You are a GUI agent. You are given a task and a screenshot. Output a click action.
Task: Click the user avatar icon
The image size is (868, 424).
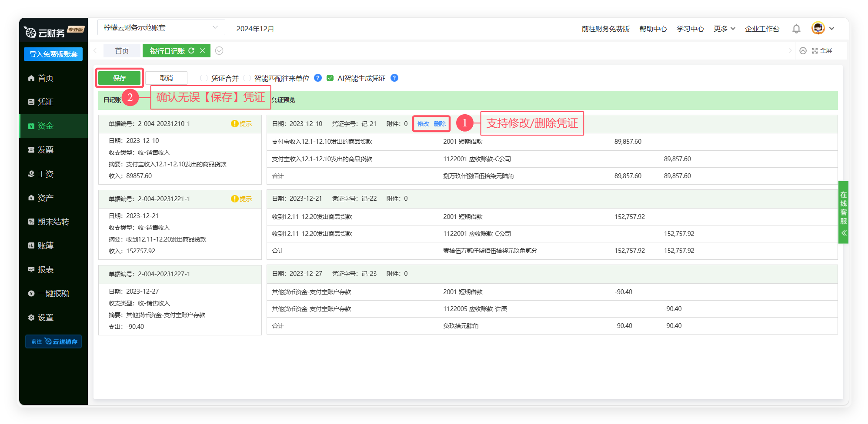point(818,28)
